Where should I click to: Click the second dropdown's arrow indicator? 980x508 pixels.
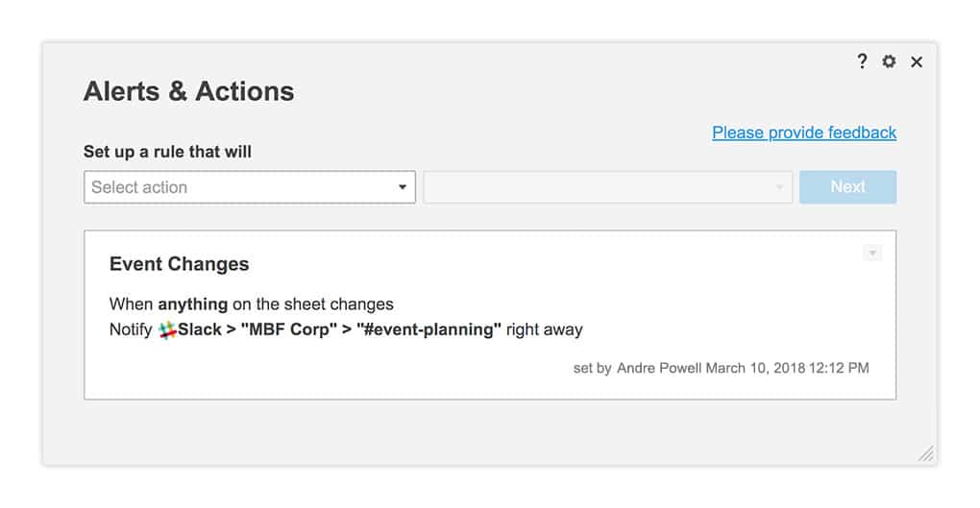coord(780,187)
